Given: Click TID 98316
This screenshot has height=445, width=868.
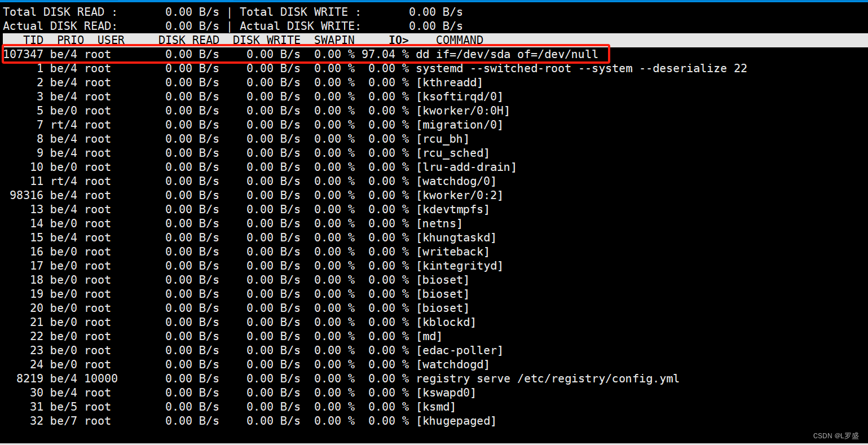Looking at the screenshot, I should click(27, 195).
